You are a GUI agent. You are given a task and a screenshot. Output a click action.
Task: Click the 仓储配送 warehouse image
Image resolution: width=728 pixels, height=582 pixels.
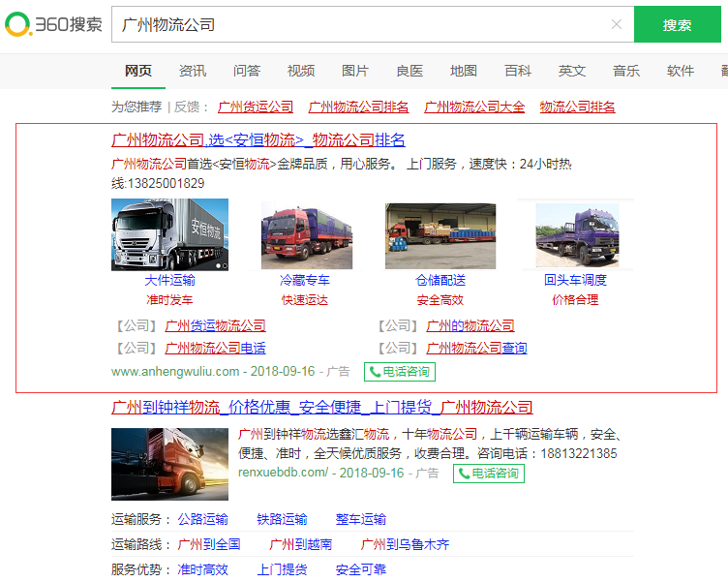[x=440, y=235]
